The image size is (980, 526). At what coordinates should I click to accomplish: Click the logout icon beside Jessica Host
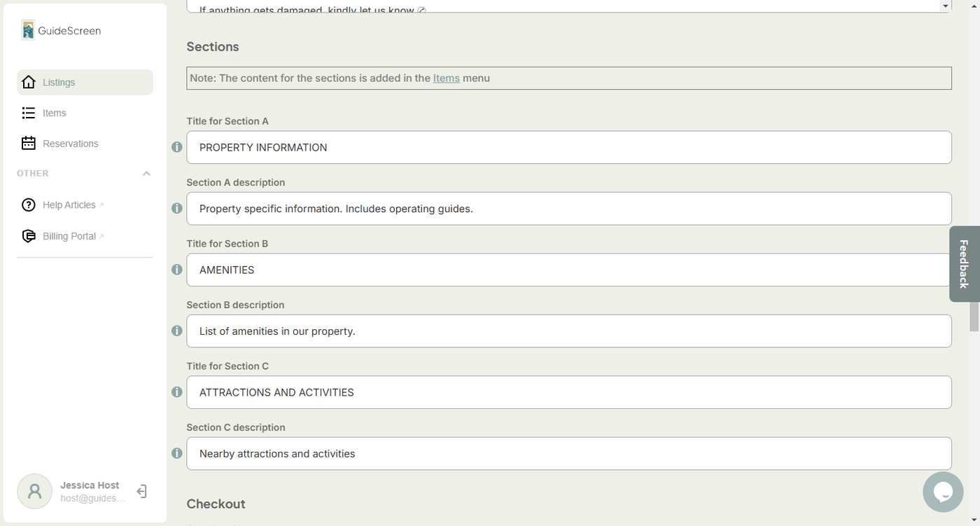click(141, 492)
